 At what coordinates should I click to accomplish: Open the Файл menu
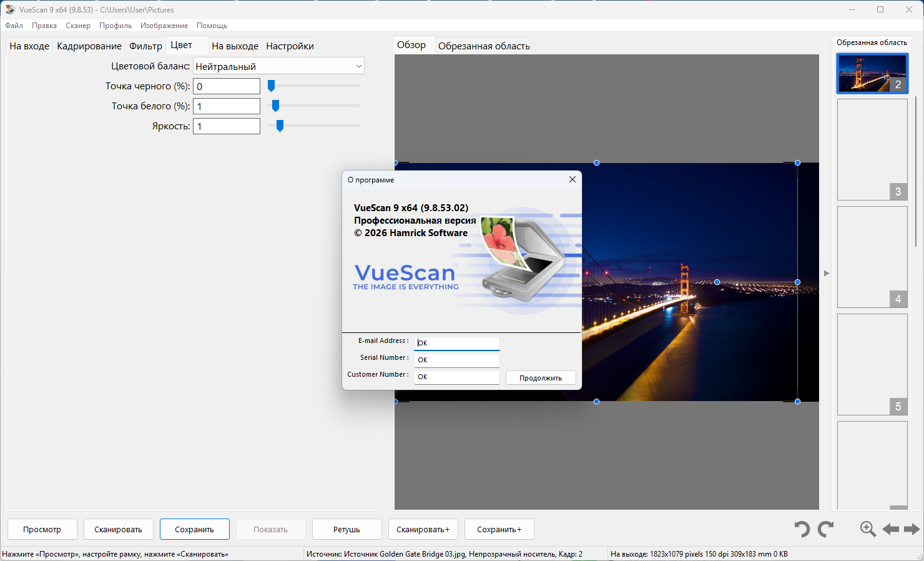coord(14,26)
